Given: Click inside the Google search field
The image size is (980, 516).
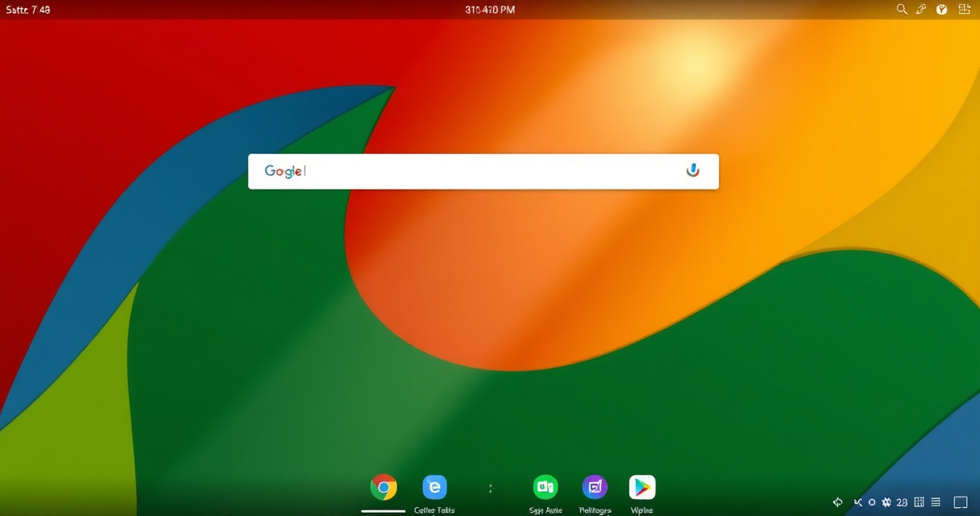Looking at the screenshot, I should [x=484, y=171].
